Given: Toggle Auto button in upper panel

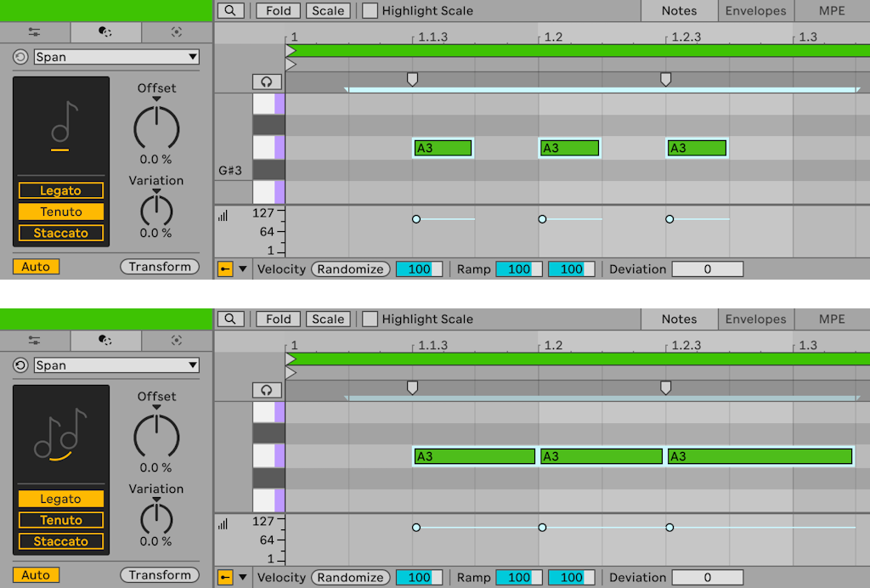Looking at the screenshot, I should 36,267.
